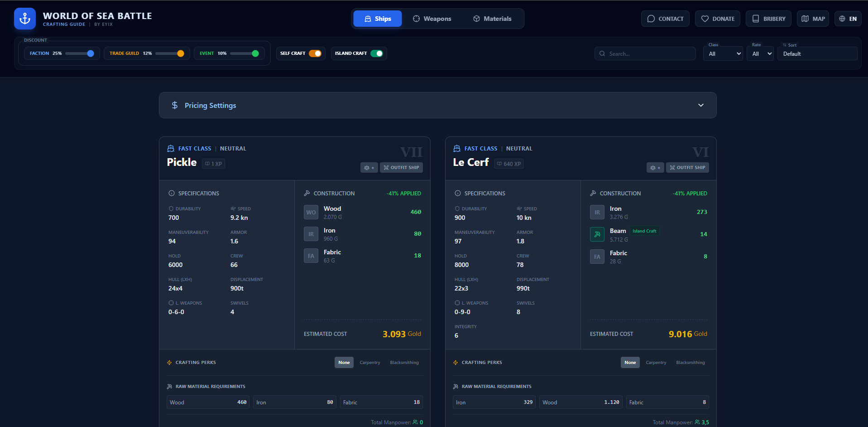Open the Class filter dropdown
The image size is (868, 427).
pyautogui.click(x=724, y=53)
